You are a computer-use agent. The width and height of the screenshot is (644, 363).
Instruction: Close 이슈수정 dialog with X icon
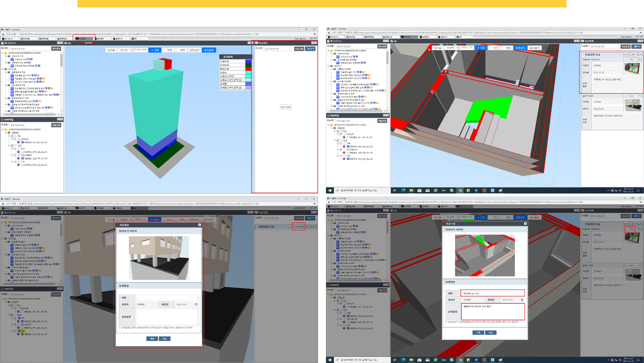pos(526,224)
